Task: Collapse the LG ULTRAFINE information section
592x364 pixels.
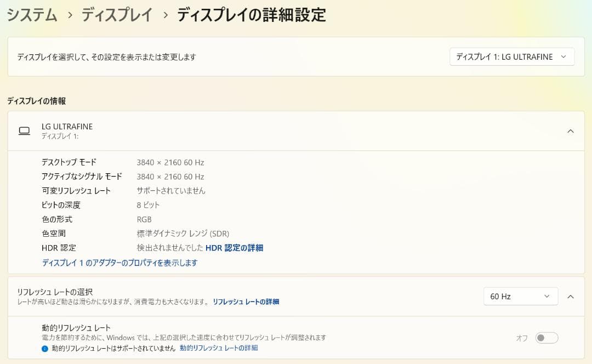Action: tap(571, 130)
